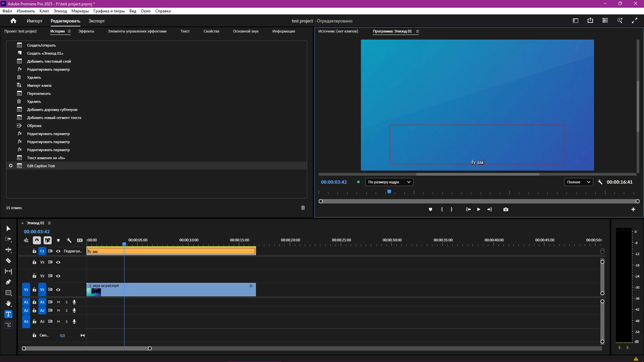Open the 'Графика и титры' menu
Screen dimensions: 644x362
click(x=109, y=11)
